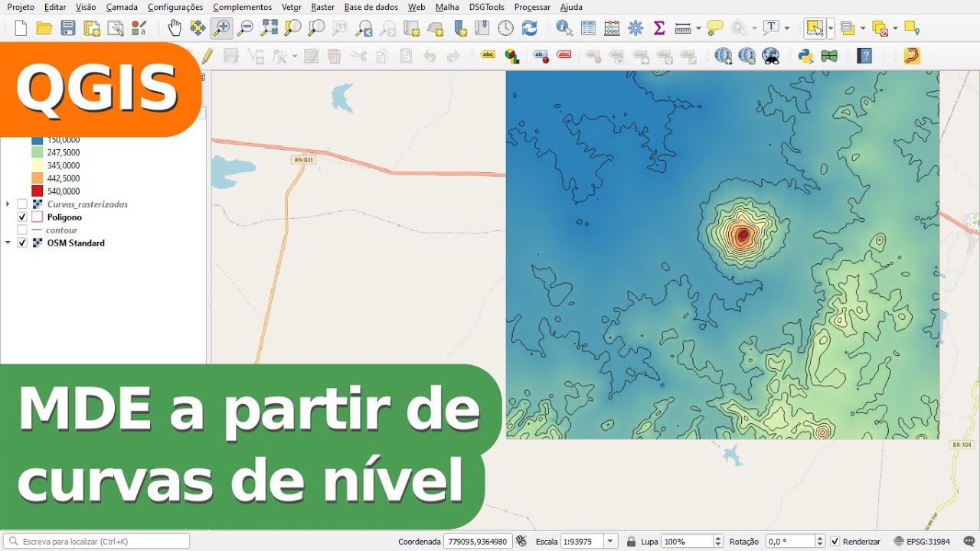Click the Rotação value field

[790, 542]
